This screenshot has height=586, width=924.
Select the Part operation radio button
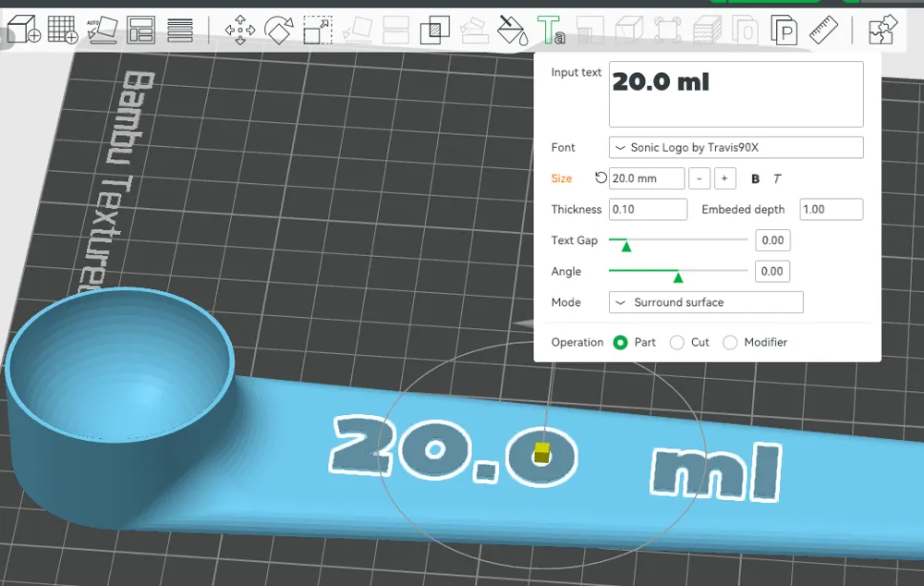click(x=621, y=343)
